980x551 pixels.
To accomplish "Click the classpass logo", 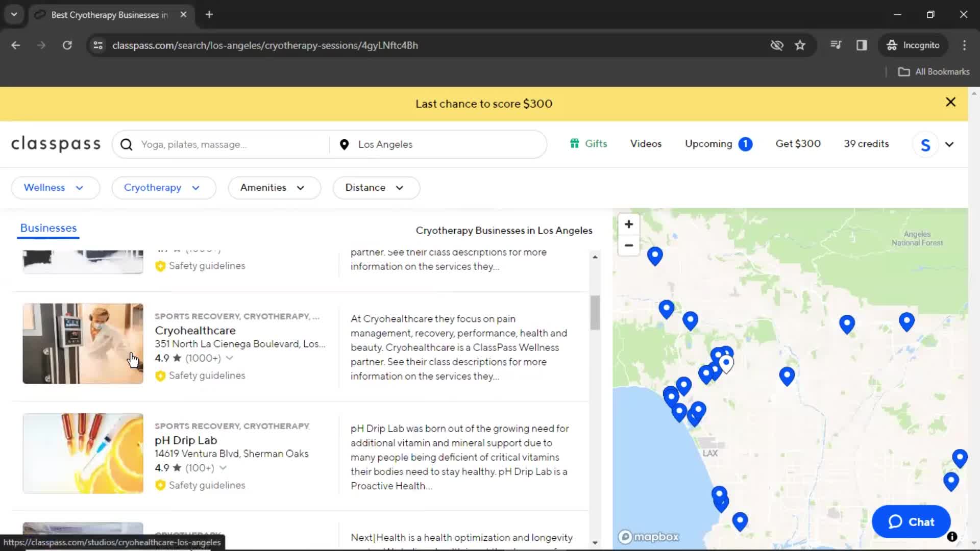I will coord(56,144).
